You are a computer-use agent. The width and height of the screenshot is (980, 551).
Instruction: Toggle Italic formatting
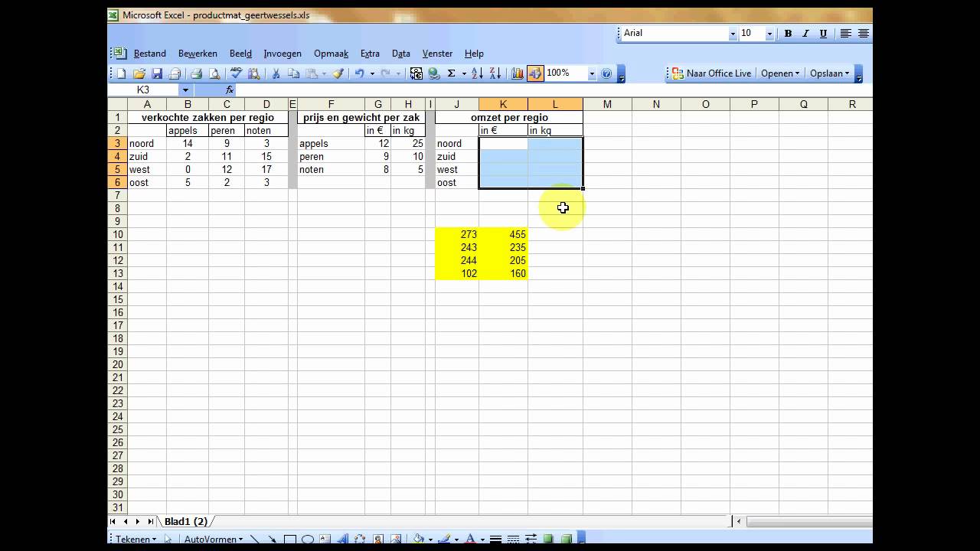(805, 34)
